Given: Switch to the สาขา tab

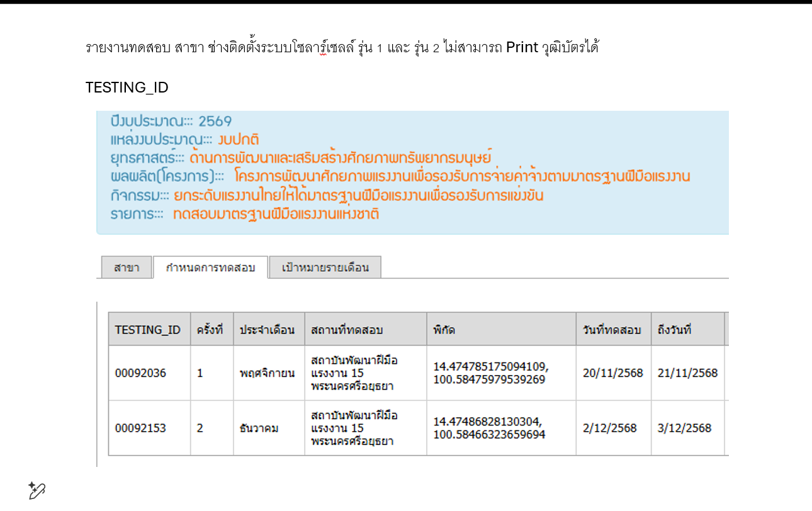Looking at the screenshot, I should pyautogui.click(x=127, y=267).
